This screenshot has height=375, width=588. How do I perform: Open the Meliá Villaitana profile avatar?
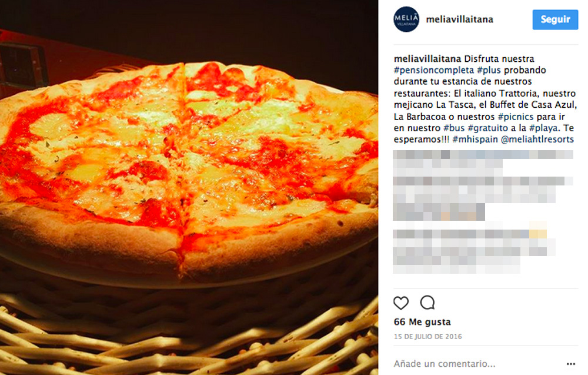point(406,19)
